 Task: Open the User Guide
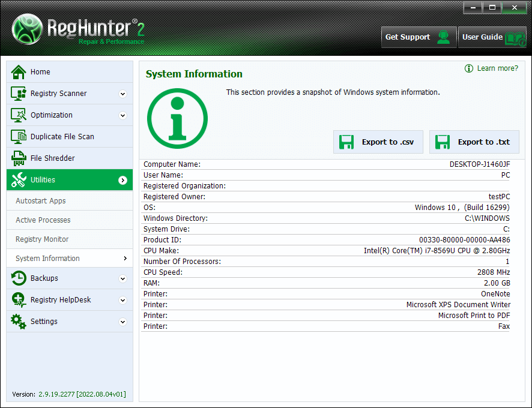492,37
